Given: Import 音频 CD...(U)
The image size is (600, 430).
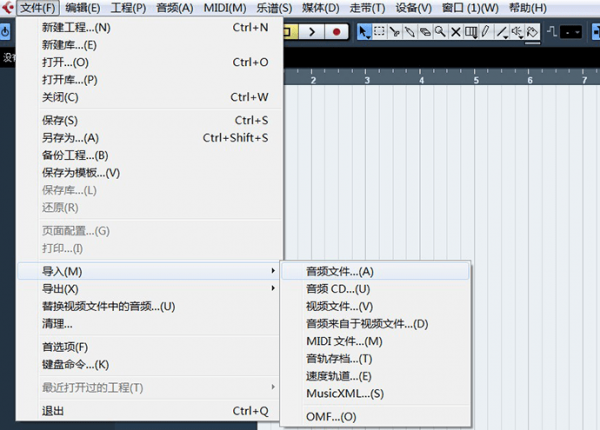Looking at the screenshot, I should coord(375,289).
